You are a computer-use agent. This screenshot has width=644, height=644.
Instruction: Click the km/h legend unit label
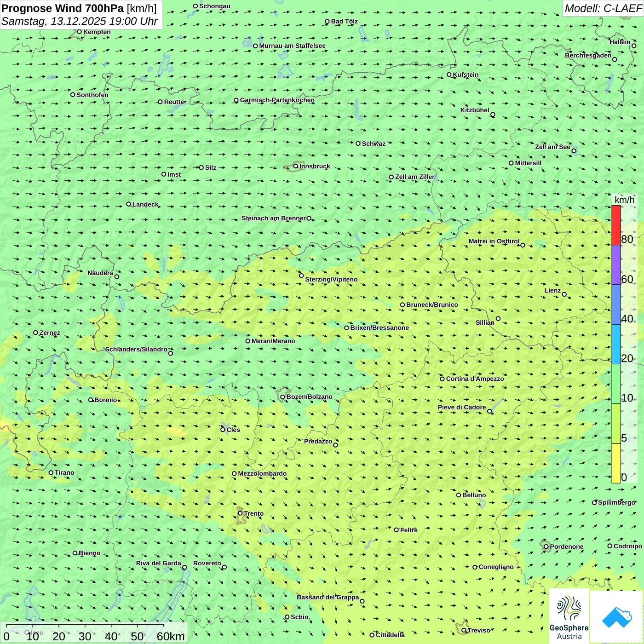coord(624,200)
